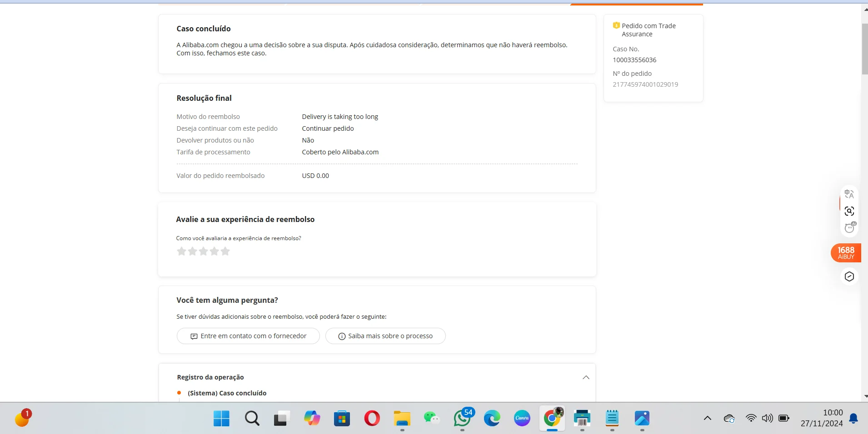Collapse the 'Registro da operação' section
This screenshot has width=868, height=434.
click(586, 377)
